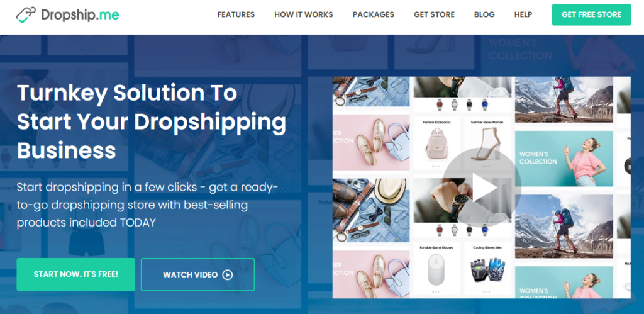
Task: Click the mountain hiker image tile
Action: [x=564, y=99]
